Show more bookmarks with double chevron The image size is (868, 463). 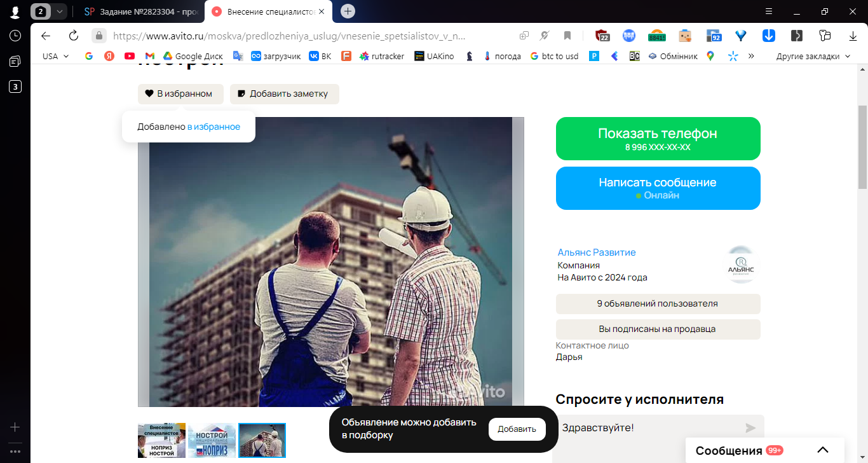pyautogui.click(x=751, y=56)
